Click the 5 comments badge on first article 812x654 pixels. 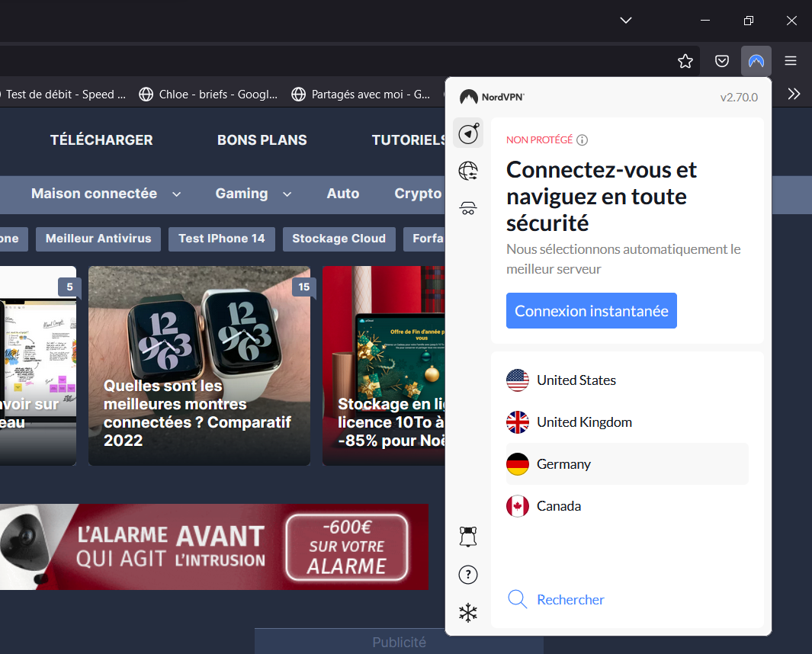(70, 287)
